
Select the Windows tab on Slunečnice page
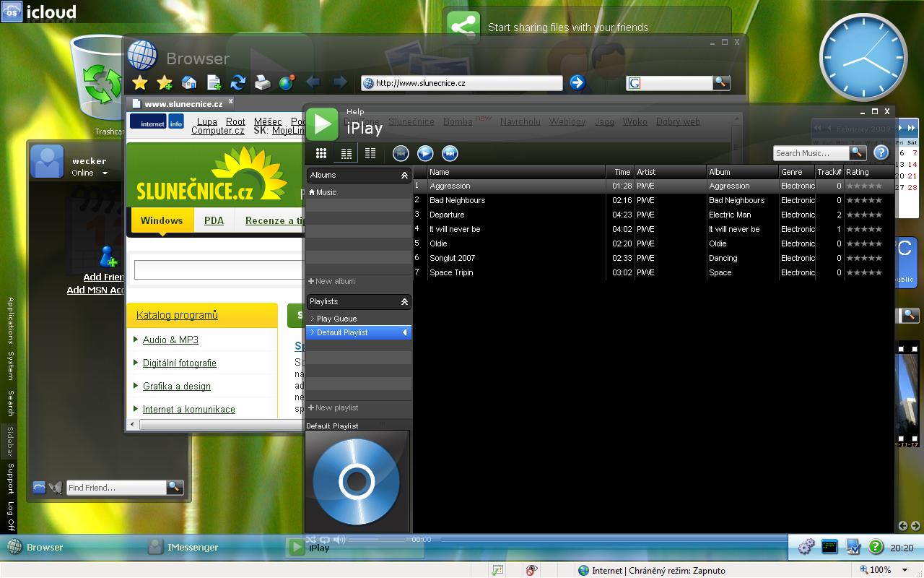tap(162, 220)
